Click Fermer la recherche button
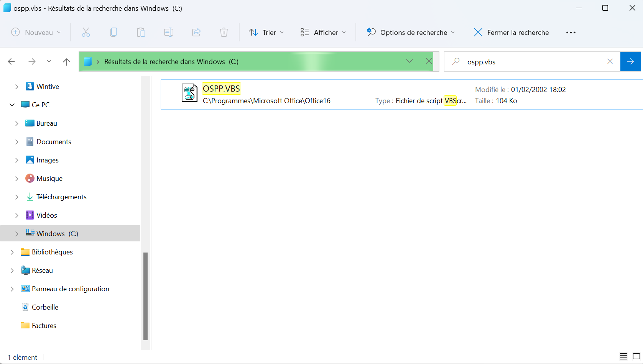 [511, 33]
